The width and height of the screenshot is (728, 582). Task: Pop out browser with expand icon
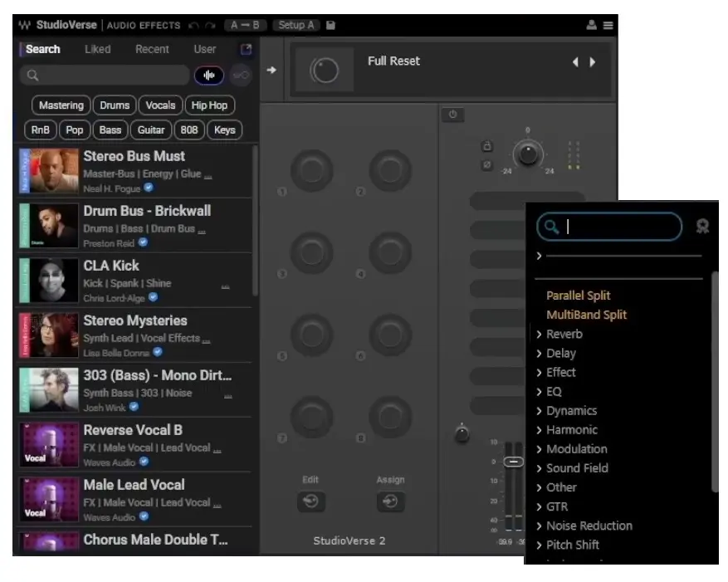click(x=246, y=49)
